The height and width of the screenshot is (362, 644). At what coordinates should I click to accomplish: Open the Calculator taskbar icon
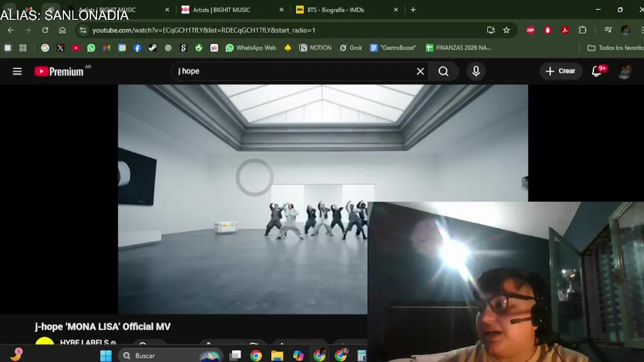[x=361, y=355]
